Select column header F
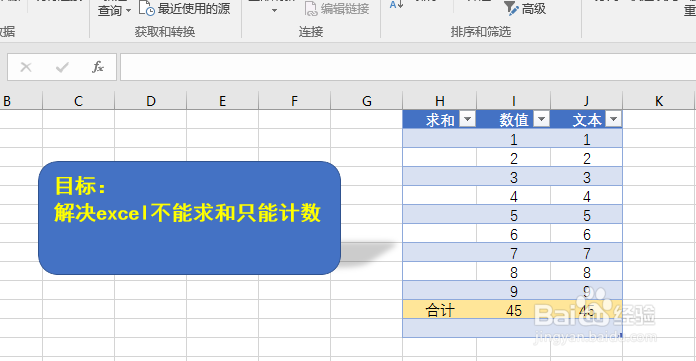 (294, 101)
